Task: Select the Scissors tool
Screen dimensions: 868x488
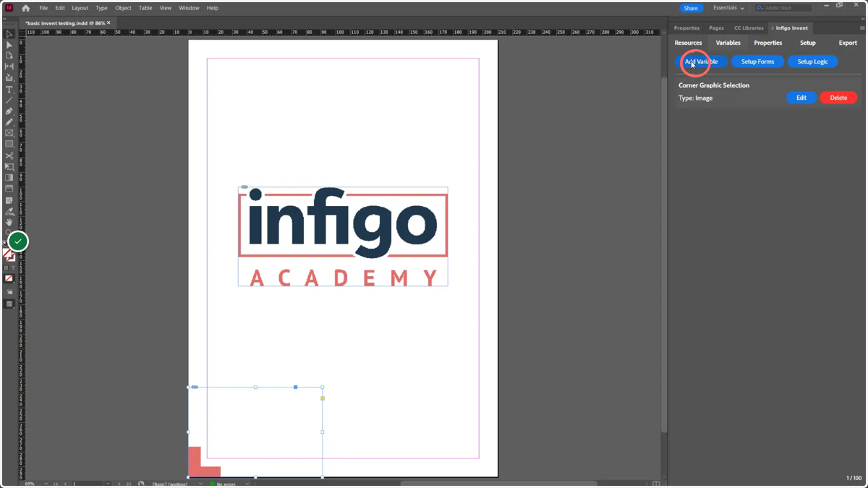Action: [x=9, y=155]
